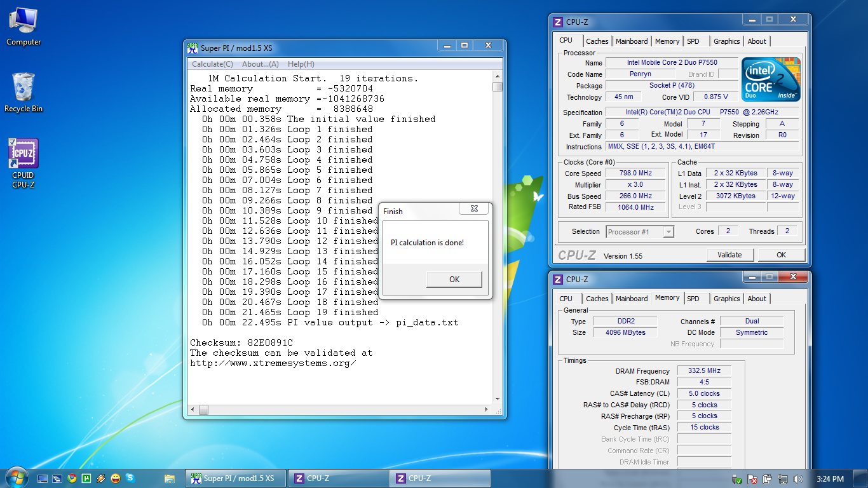Switch to Mainboard tab in lower CPU-Z
The height and width of the screenshot is (488, 868).
pos(632,299)
